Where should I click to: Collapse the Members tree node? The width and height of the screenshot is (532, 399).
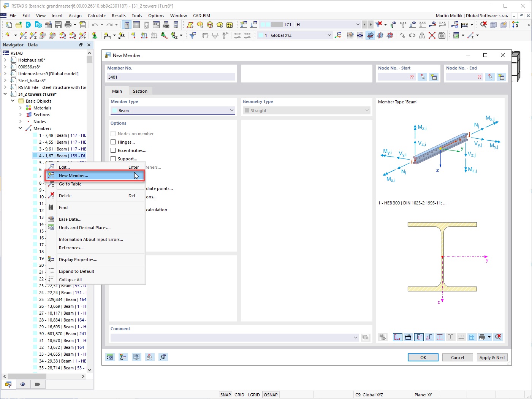[x=21, y=128]
